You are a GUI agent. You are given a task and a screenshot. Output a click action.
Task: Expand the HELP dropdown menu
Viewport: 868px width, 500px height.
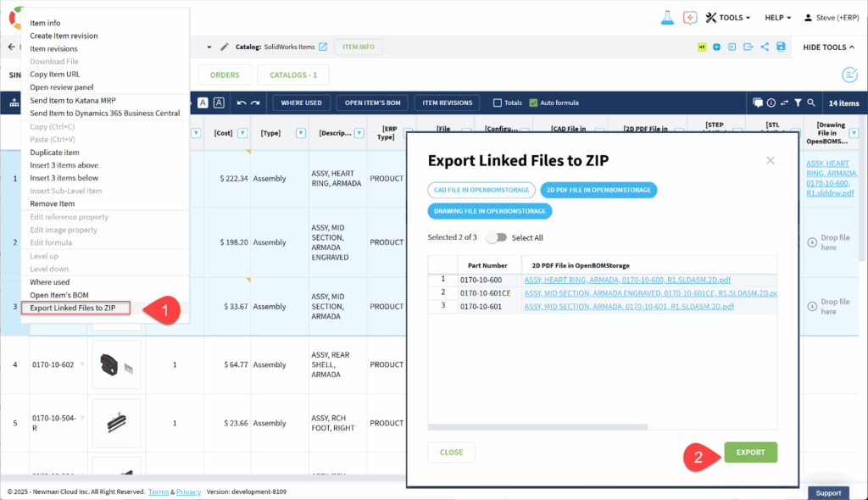coord(777,18)
